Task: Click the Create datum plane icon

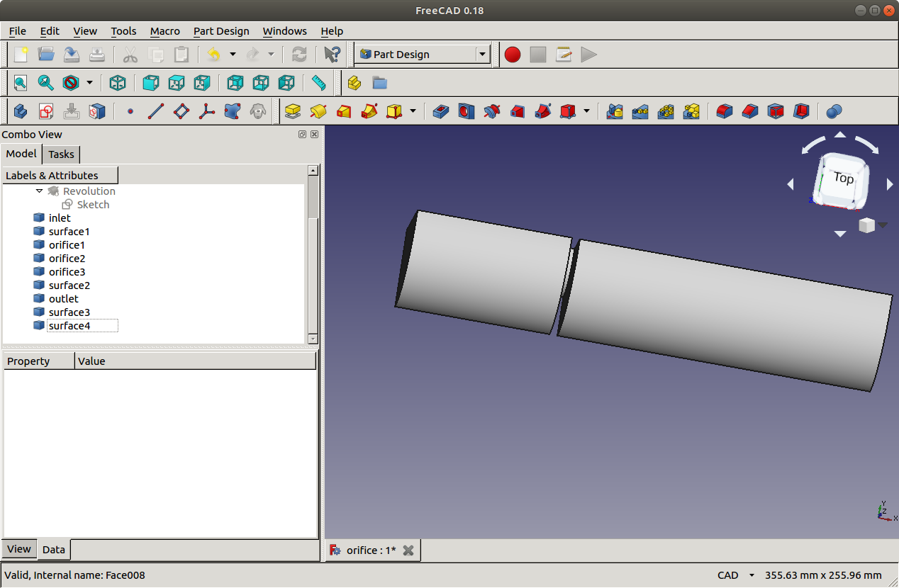Action: tap(182, 111)
